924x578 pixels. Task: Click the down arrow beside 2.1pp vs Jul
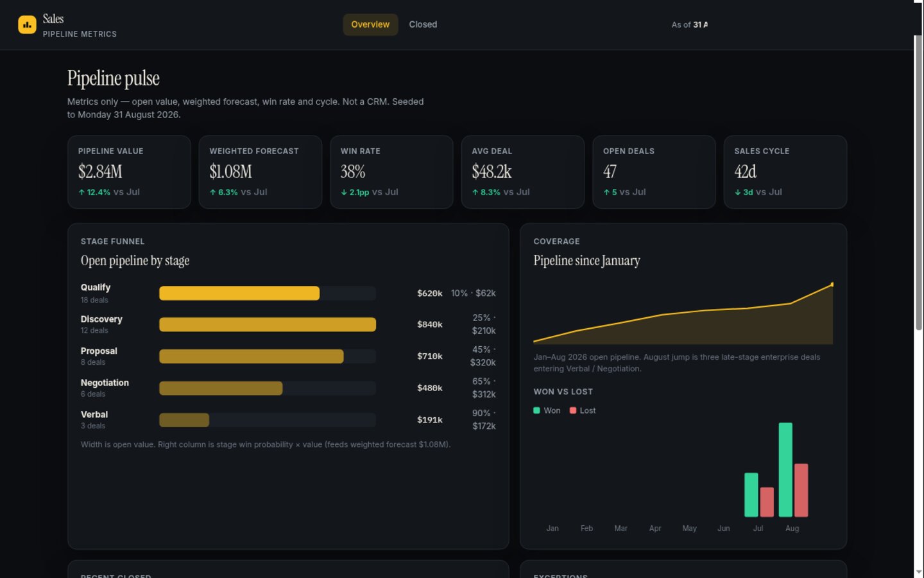click(344, 192)
